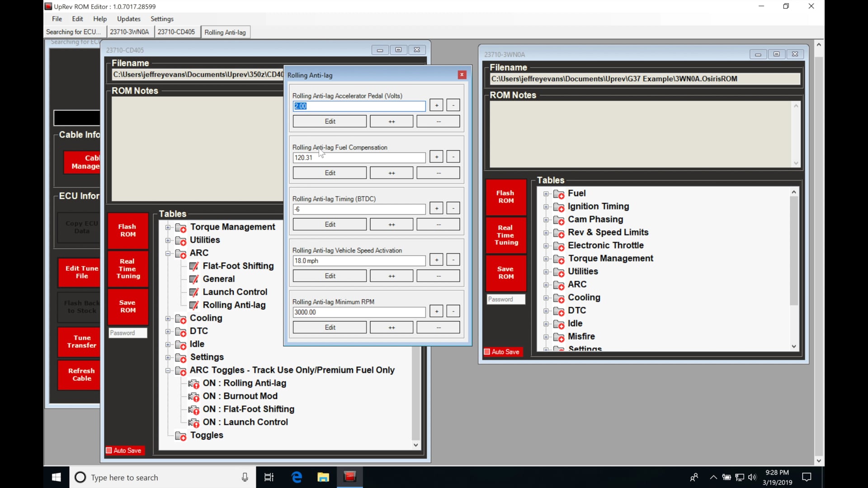Collapse the ARC Toggles tree branch
The width and height of the screenshot is (868, 488).
169,371
